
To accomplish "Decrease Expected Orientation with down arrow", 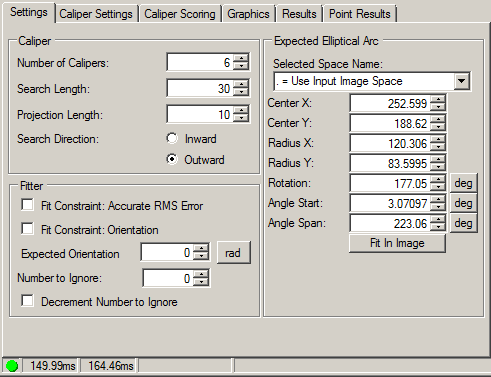I will [201, 256].
